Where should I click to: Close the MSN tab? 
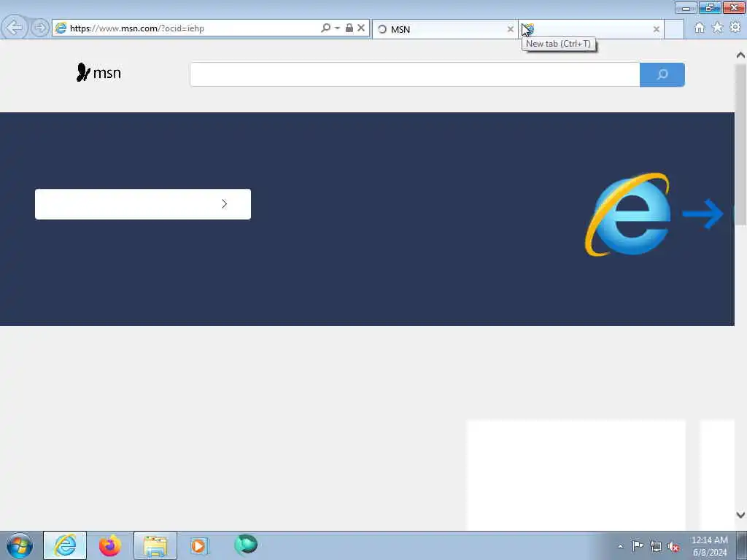pos(510,29)
